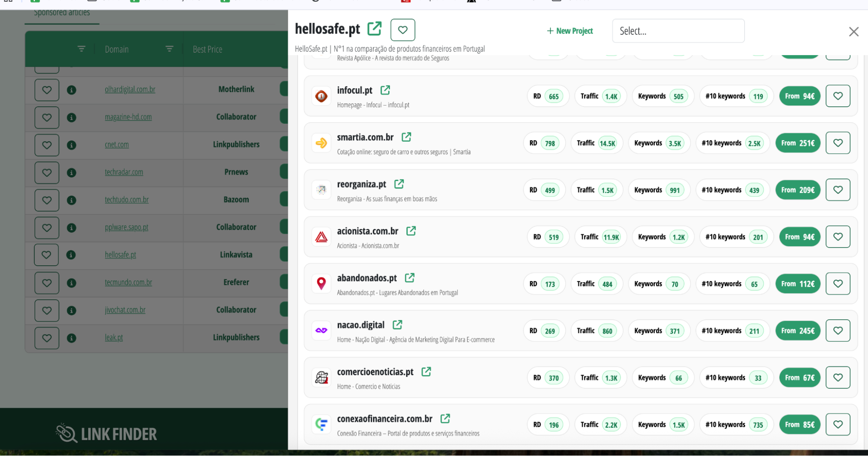Click From 209€ button for reorganiza.pt
Image resolution: width=868 pixels, height=456 pixels.
[798, 190]
